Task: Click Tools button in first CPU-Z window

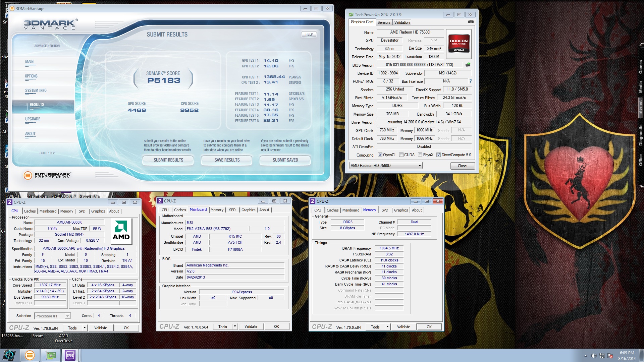Action: tap(72, 328)
